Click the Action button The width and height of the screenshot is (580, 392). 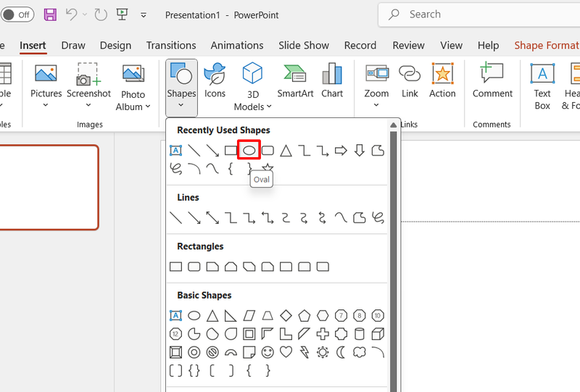coord(442,81)
